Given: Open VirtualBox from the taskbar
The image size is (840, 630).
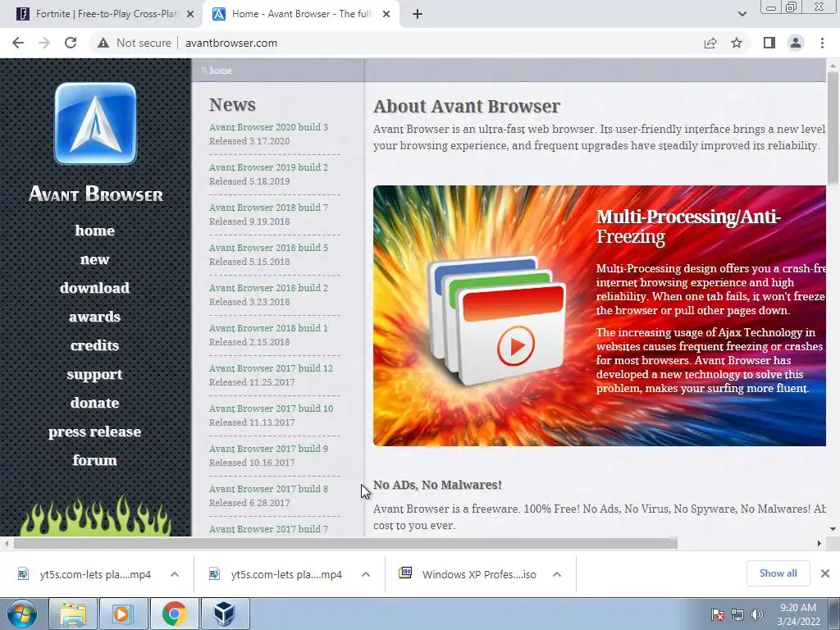Looking at the screenshot, I should click(x=224, y=614).
